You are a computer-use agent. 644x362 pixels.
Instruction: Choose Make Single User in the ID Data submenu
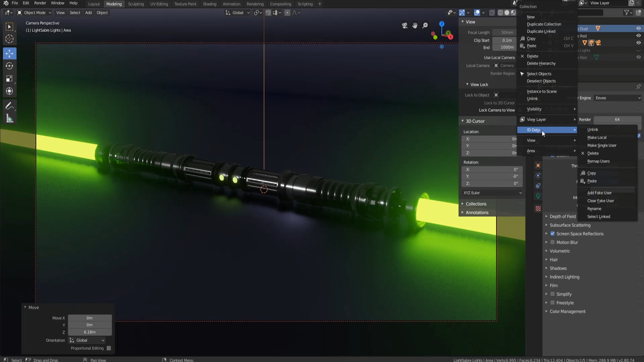tap(602, 145)
